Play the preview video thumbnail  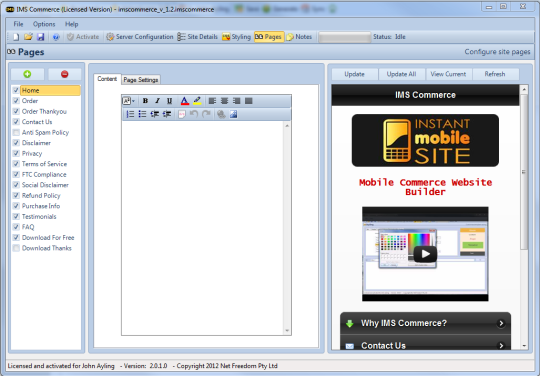click(x=425, y=254)
